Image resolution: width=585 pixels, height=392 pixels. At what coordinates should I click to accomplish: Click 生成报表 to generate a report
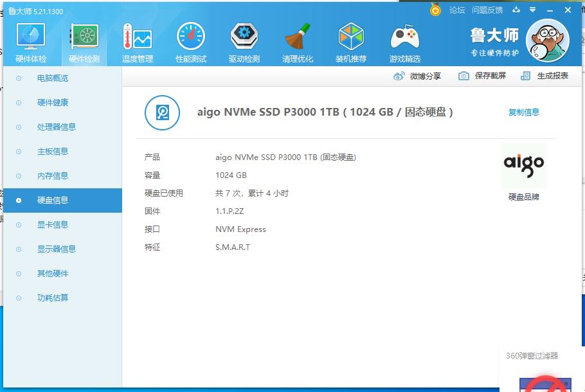[544, 76]
